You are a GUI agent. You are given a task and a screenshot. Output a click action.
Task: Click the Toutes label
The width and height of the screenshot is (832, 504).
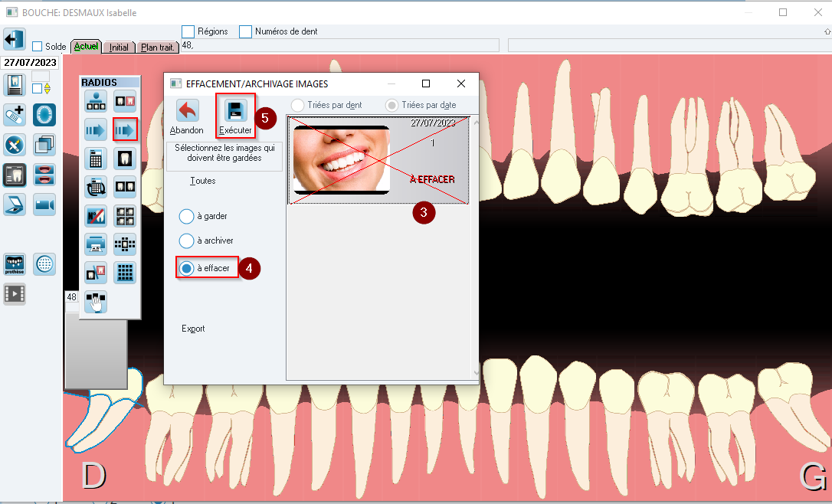pyautogui.click(x=203, y=181)
